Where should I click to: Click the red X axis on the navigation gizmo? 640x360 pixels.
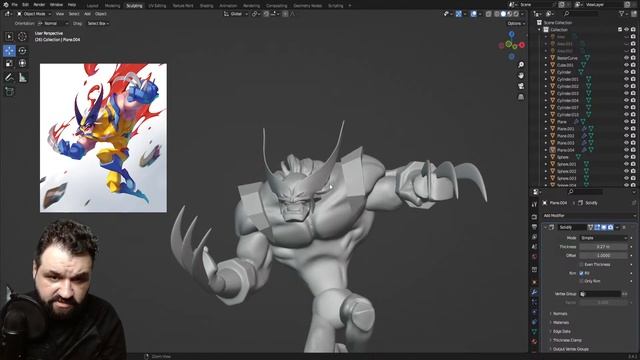coord(522,45)
